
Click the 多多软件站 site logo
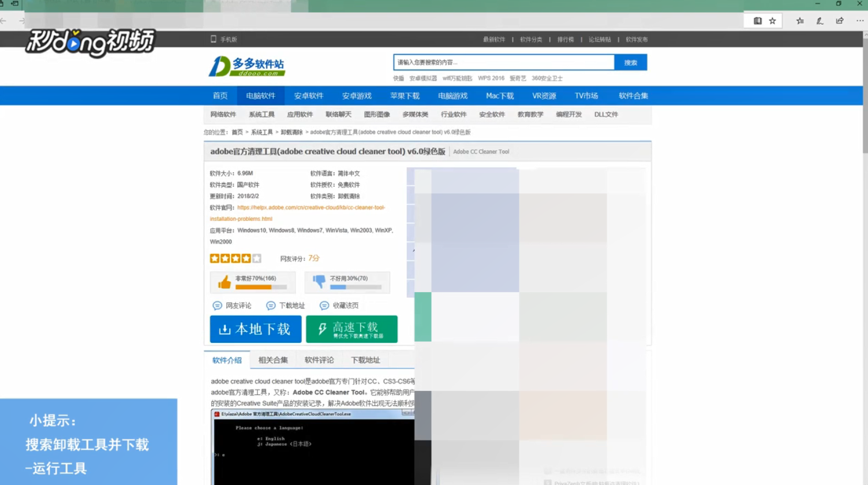coord(247,66)
